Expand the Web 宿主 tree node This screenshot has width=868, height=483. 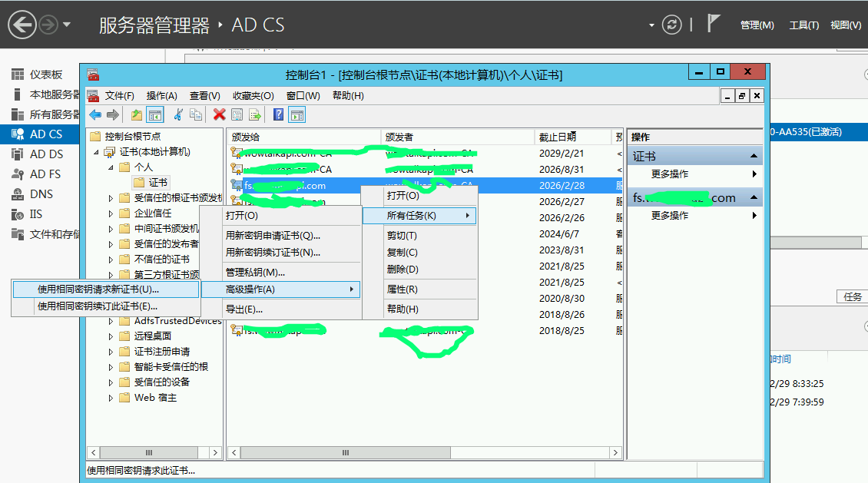click(110, 398)
